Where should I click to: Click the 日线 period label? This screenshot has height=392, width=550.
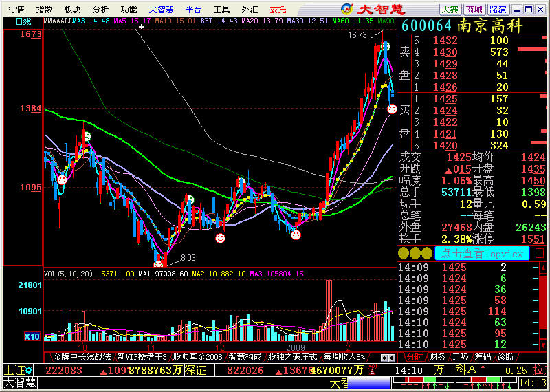pyautogui.click(x=23, y=22)
